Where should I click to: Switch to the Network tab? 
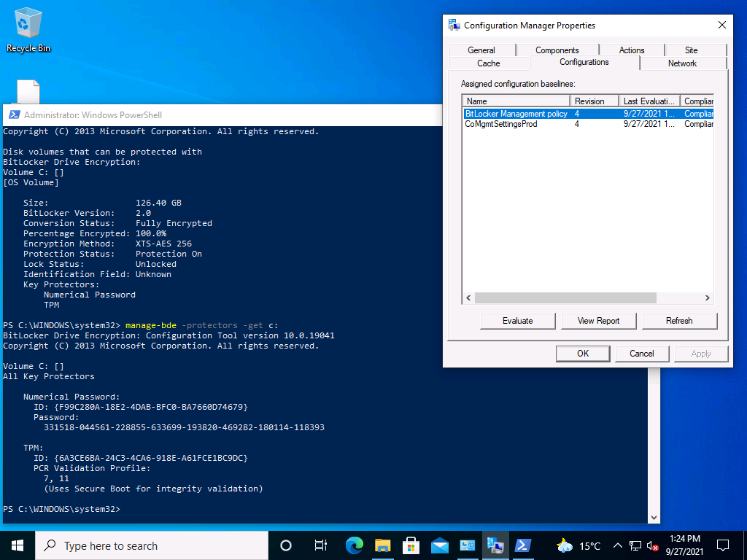(x=682, y=63)
